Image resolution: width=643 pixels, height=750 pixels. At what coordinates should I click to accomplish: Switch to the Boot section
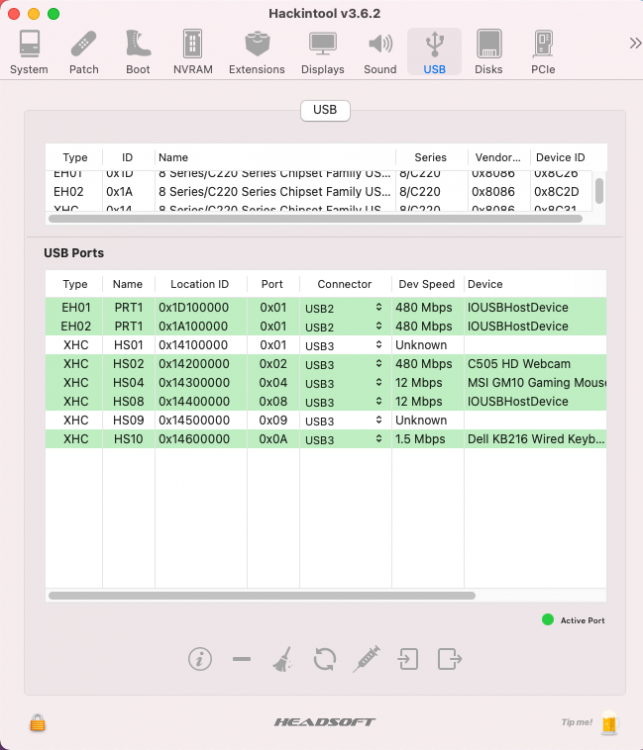point(138,52)
